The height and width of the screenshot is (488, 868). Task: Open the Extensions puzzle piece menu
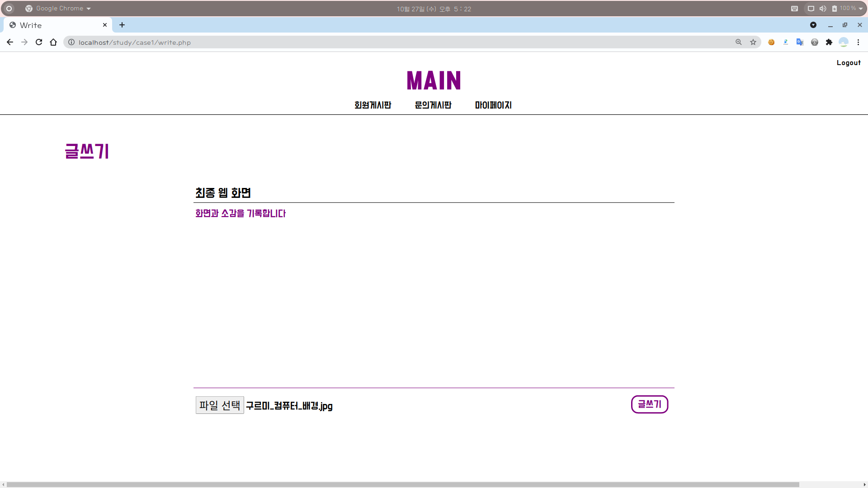pos(829,42)
